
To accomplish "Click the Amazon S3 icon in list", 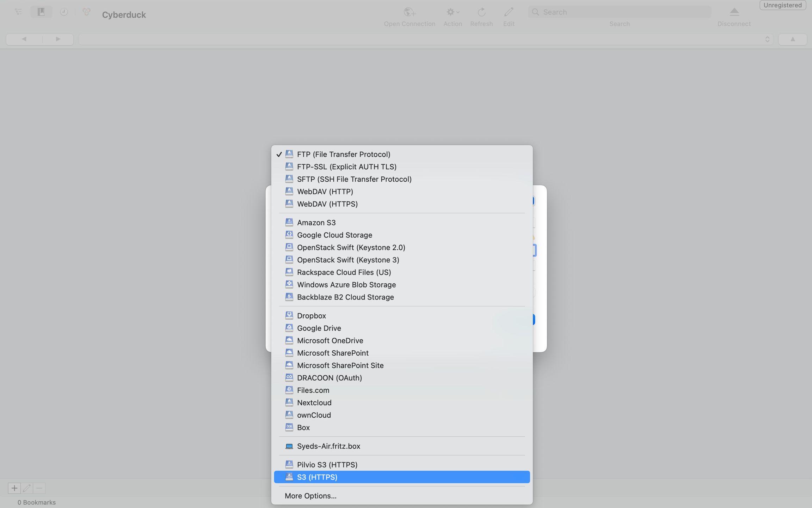I will pyautogui.click(x=289, y=222).
